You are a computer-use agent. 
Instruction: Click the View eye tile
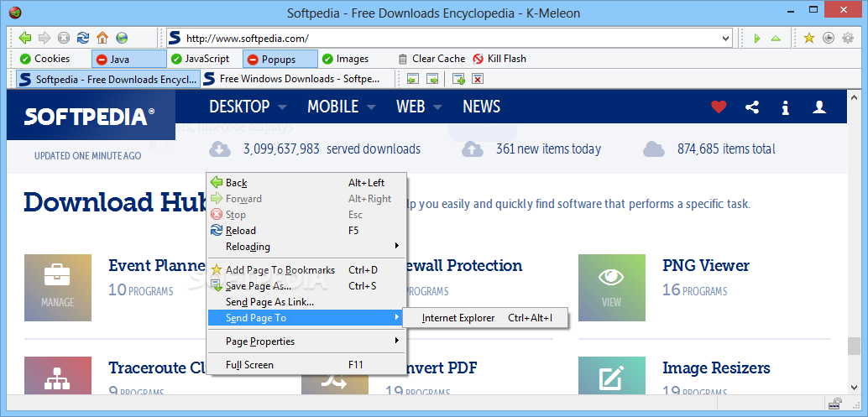click(x=612, y=288)
